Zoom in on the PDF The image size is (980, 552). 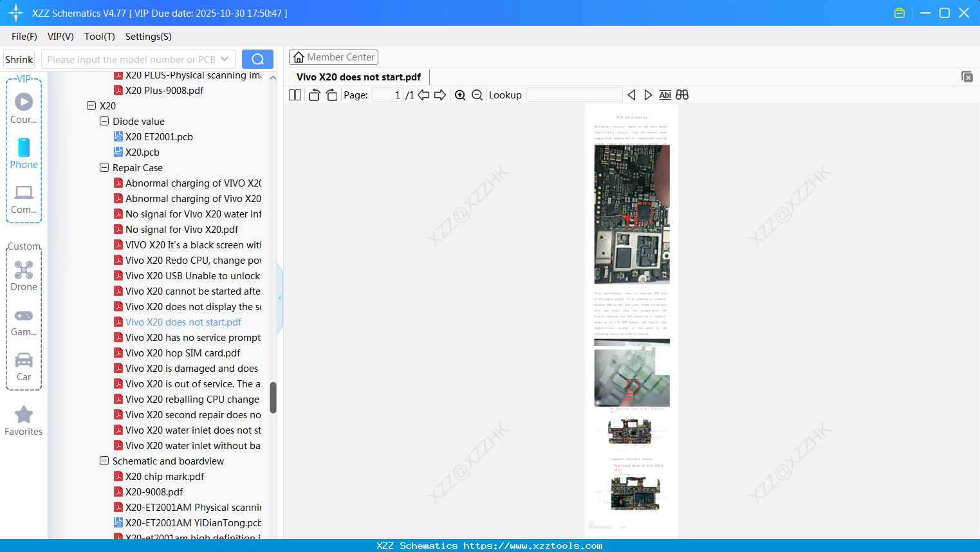[x=460, y=95]
